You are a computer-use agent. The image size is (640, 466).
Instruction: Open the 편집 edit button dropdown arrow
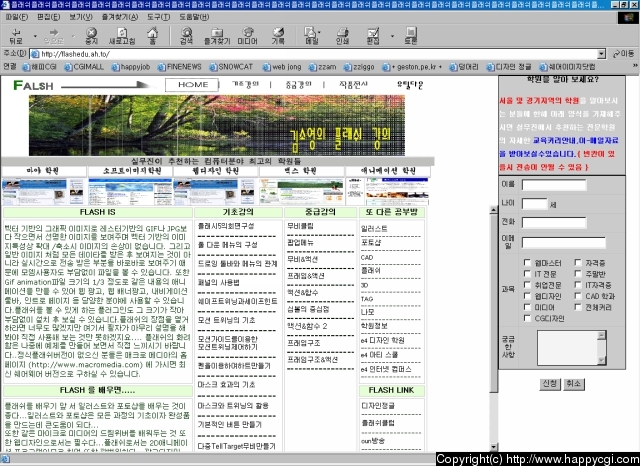pyautogui.click(x=392, y=36)
